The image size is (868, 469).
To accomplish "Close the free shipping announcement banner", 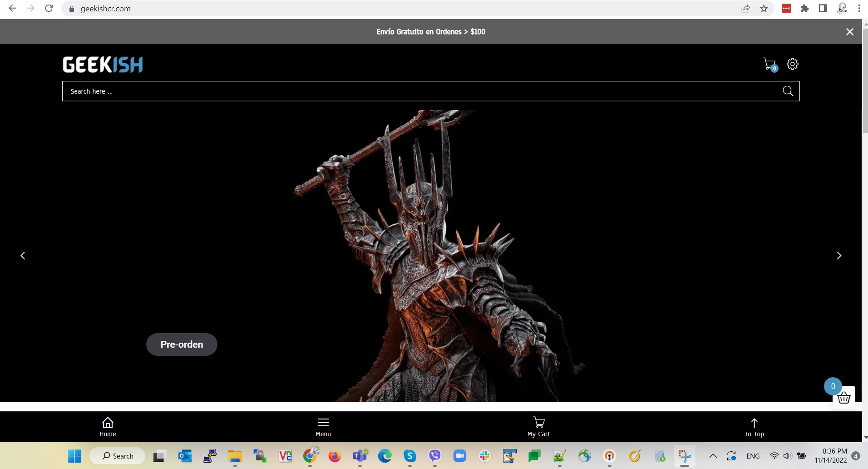I will point(850,32).
